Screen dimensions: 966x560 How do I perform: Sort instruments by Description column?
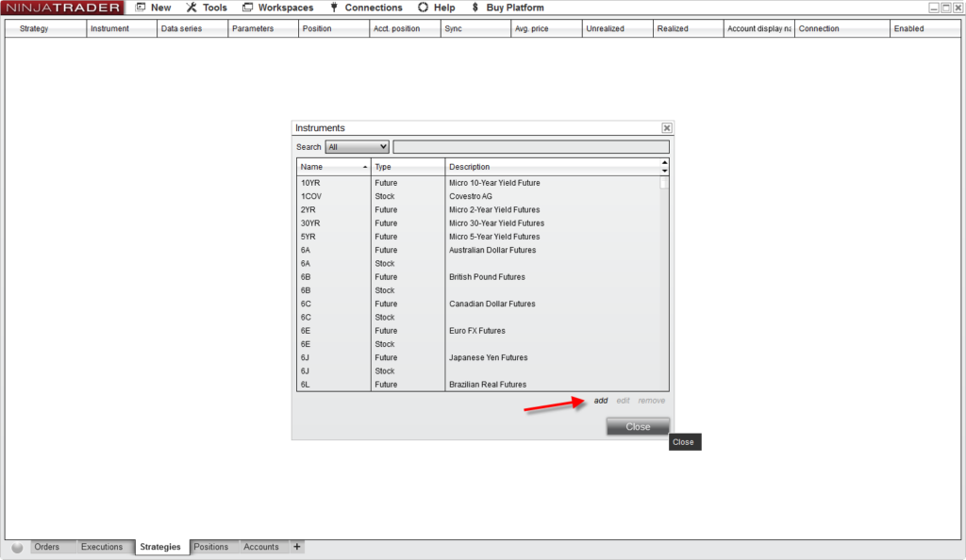[x=552, y=167]
